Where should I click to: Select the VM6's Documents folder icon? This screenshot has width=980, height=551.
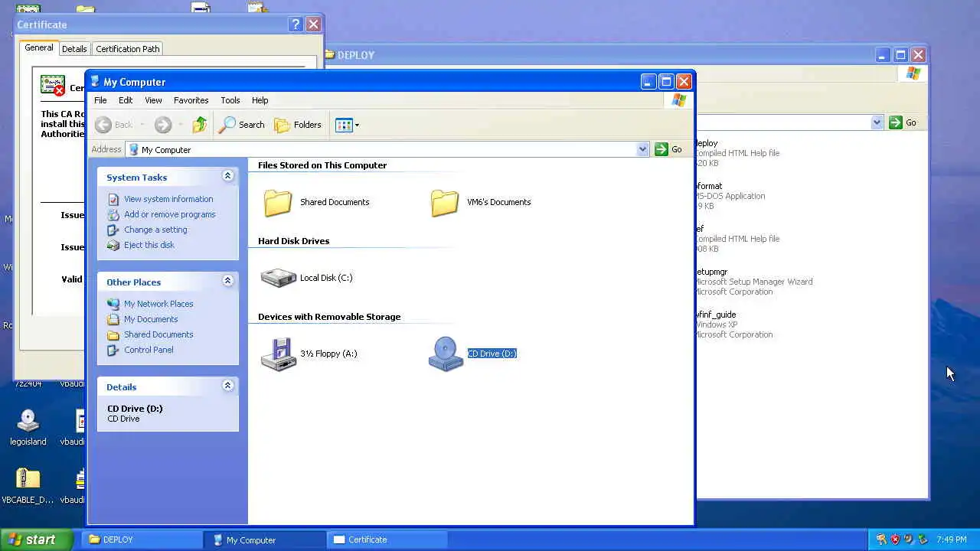point(445,202)
